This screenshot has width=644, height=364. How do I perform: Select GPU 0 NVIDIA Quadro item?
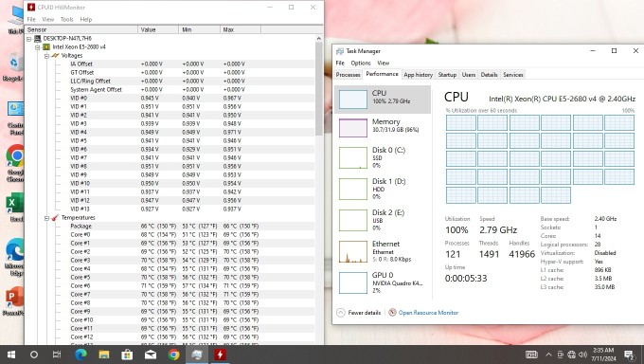(383, 282)
